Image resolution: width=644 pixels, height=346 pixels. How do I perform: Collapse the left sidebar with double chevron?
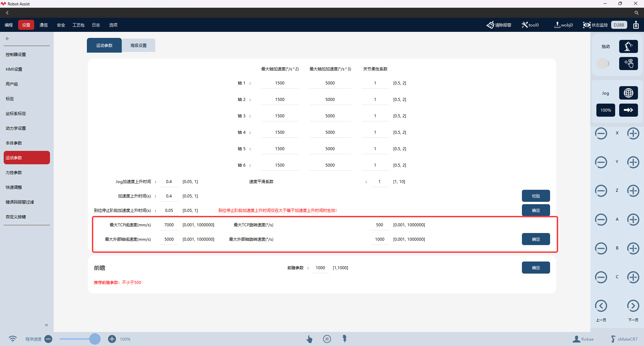pos(46,325)
